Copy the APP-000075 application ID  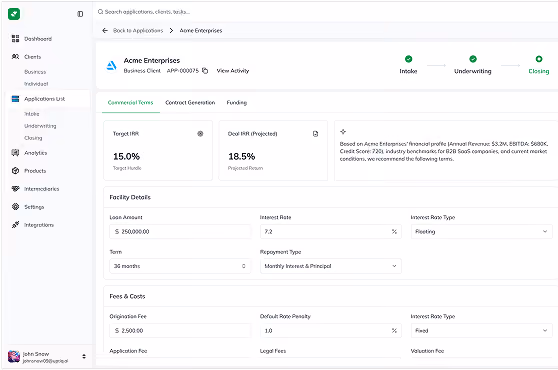pos(205,71)
